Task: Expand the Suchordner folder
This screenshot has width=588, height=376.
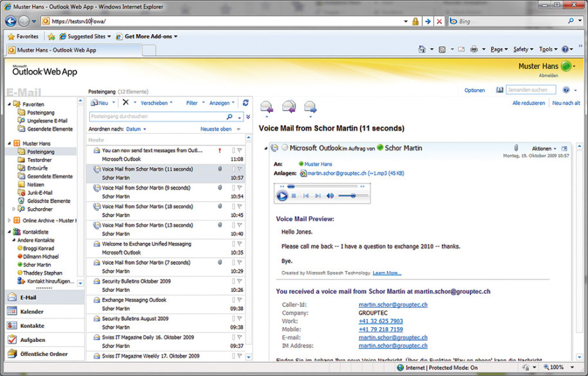Action: (x=14, y=209)
